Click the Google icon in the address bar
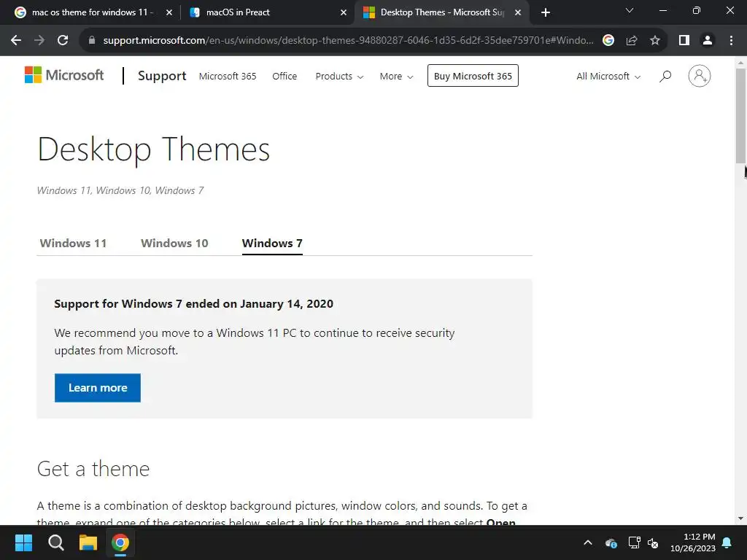This screenshot has width=747, height=560. [x=608, y=41]
